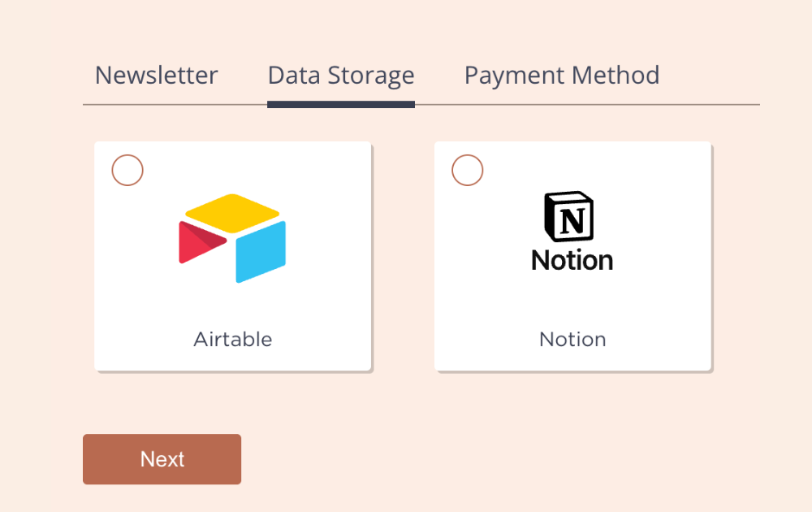Viewport: 812px width, 512px height.
Task: Click the Airtable caption text
Action: coord(232,340)
